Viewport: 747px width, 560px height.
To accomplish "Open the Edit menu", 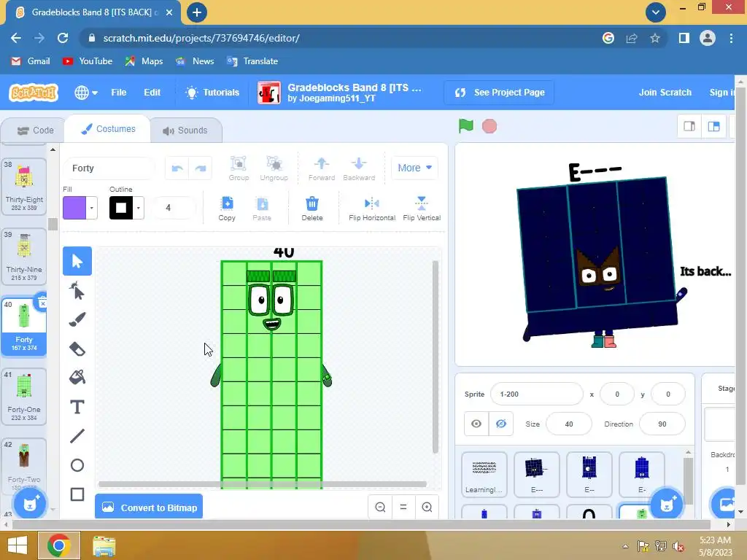I will [x=152, y=93].
